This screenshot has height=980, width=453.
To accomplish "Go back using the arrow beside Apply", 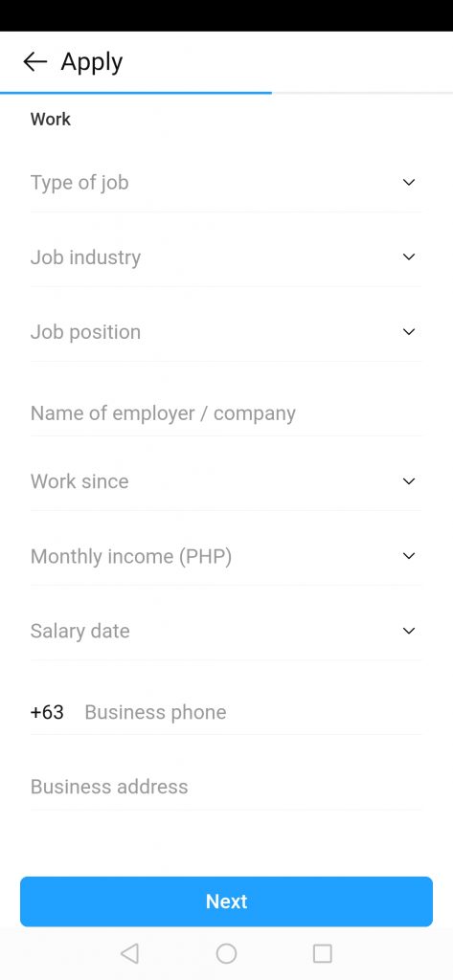I will click(34, 61).
